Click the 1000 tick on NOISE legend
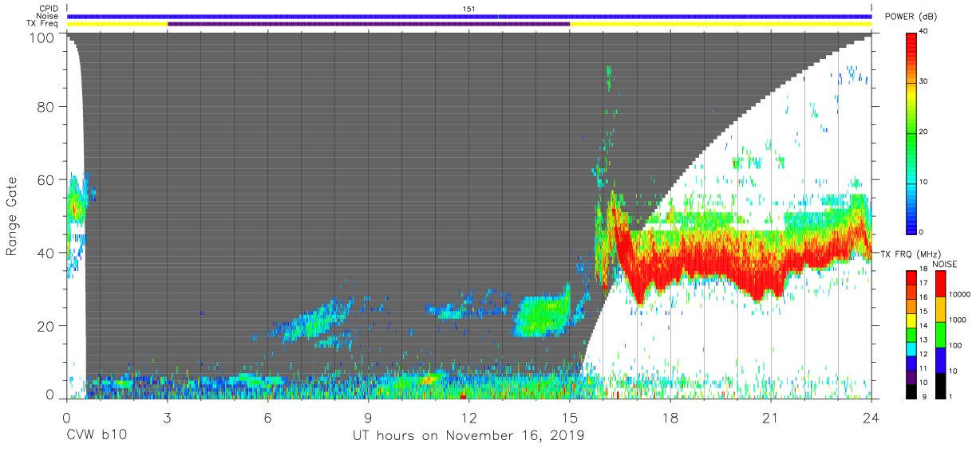 click(x=958, y=320)
